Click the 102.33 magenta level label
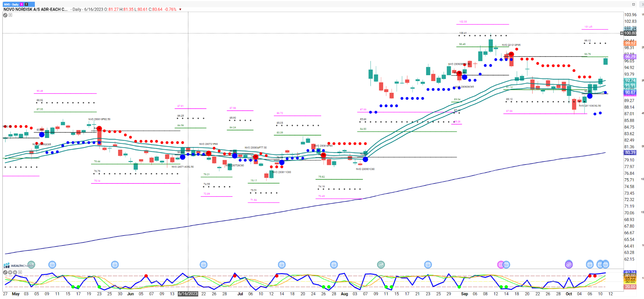Screen dimensions: 644x299 pyautogui.click(x=463, y=22)
